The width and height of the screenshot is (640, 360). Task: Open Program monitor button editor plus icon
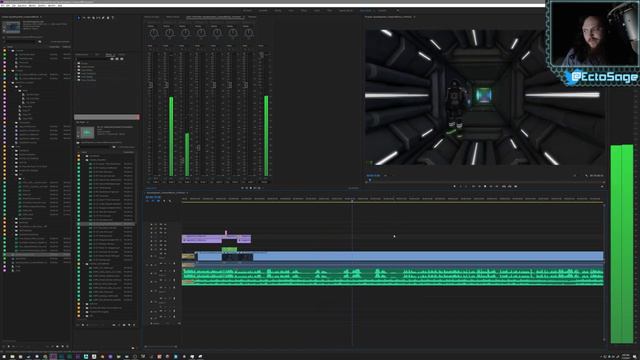tap(602, 187)
